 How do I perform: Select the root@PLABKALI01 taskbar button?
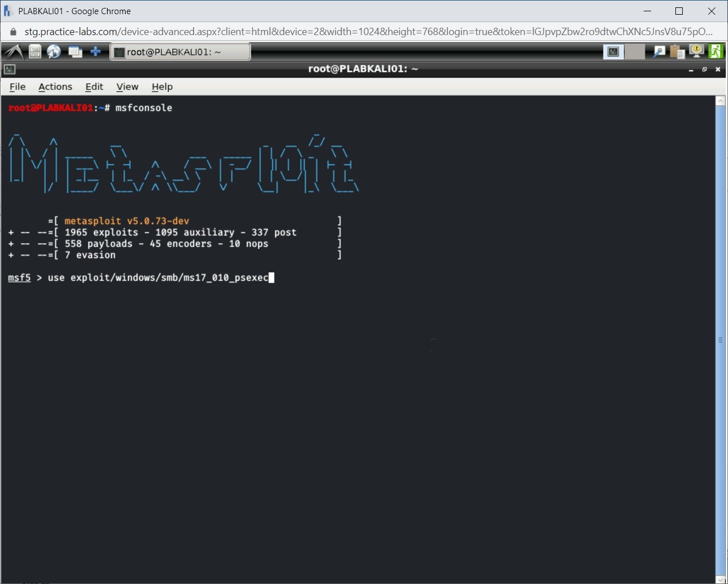pyautogui.click(x=179, y=52)
